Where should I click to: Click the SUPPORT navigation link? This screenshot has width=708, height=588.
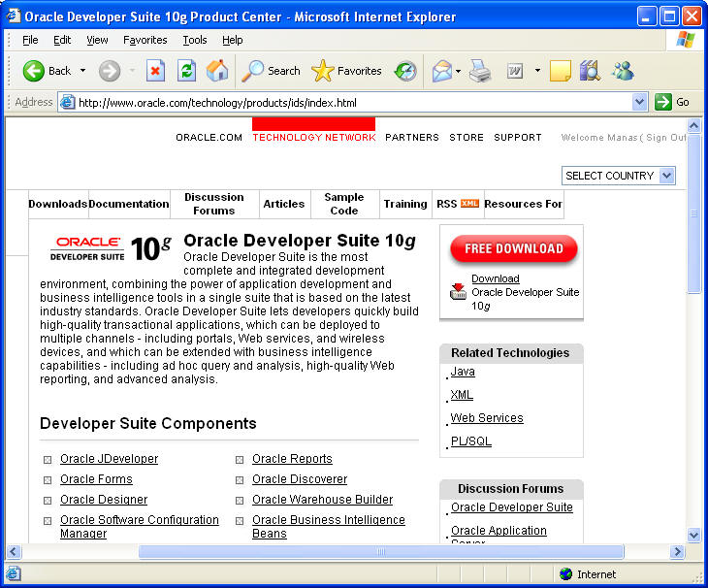[x=518, y=137]
